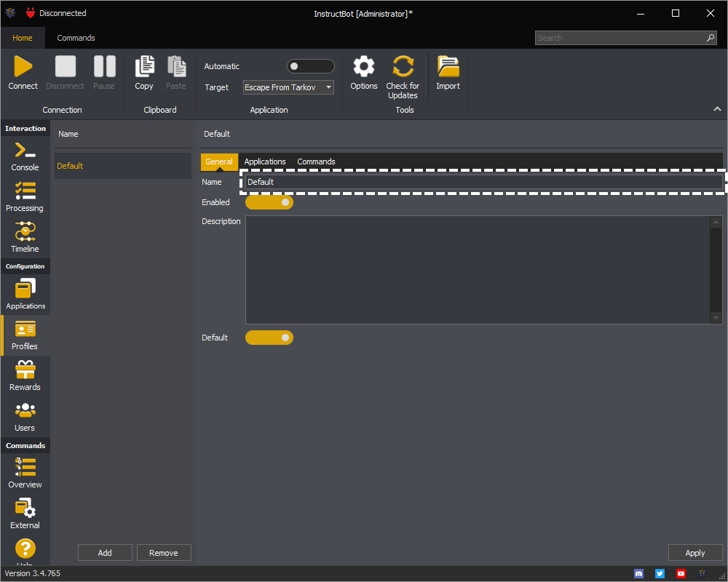Open the Profiles sidebar item
728x582 pixels.
pos(25,335)
